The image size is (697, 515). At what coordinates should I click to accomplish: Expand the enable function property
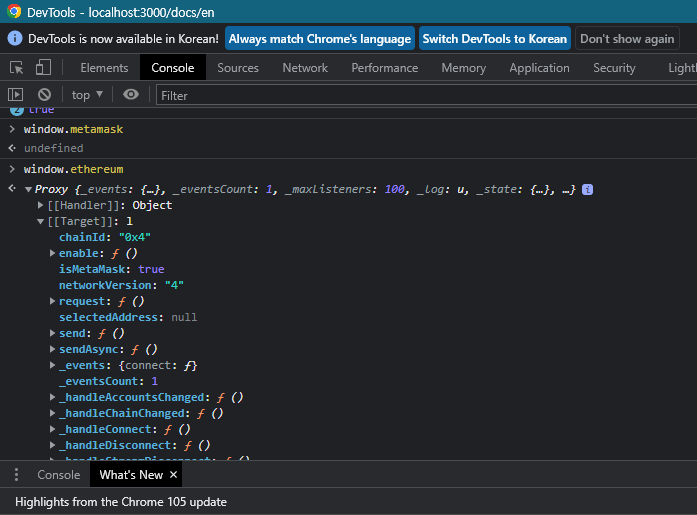coord(52,253)
